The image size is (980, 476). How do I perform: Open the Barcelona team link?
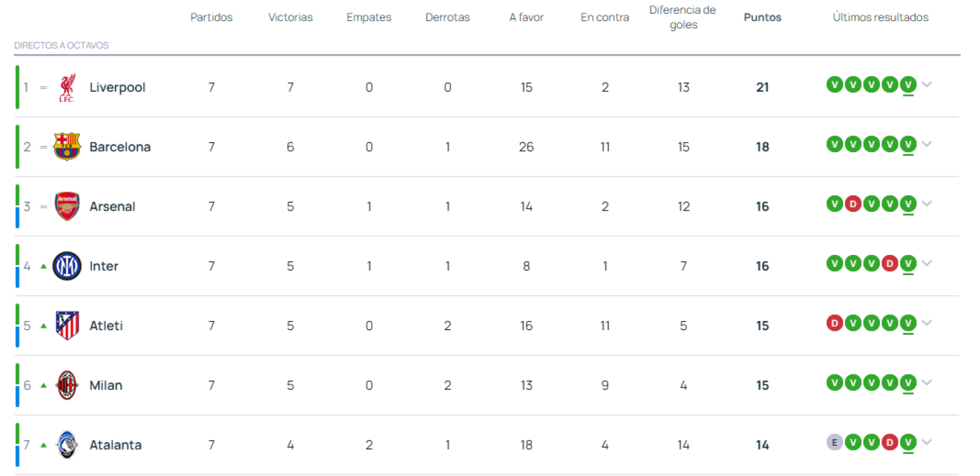click(120, 146)
